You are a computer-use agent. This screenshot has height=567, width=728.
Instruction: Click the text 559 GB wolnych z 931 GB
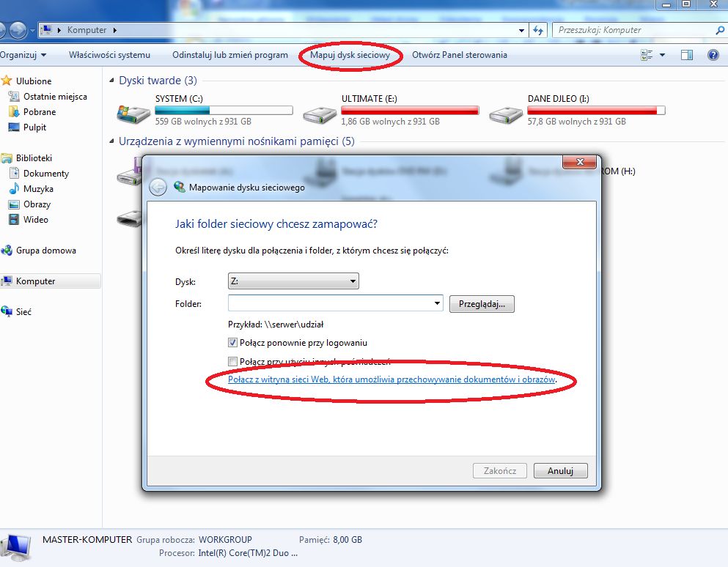203,122
